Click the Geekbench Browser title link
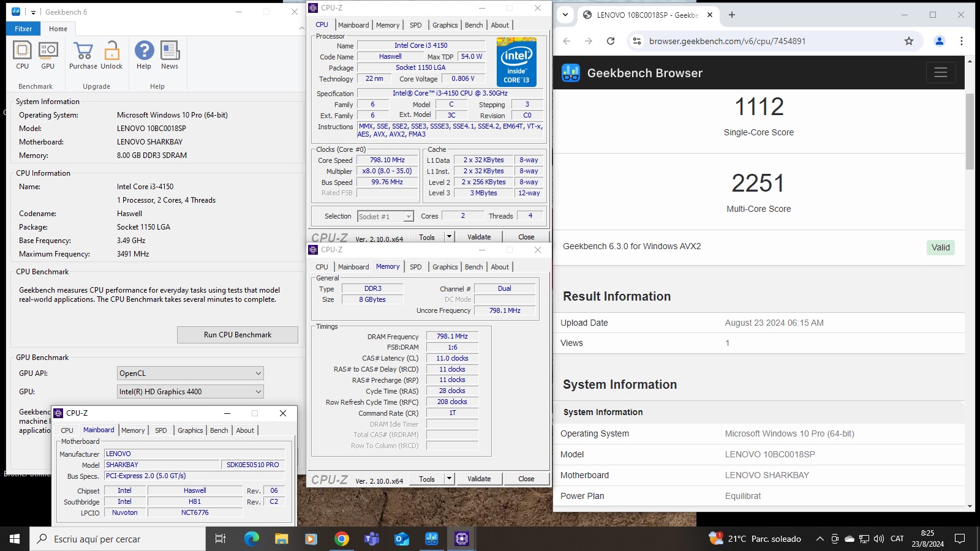This screenshot has height=551, width=980. pos(645,73)
